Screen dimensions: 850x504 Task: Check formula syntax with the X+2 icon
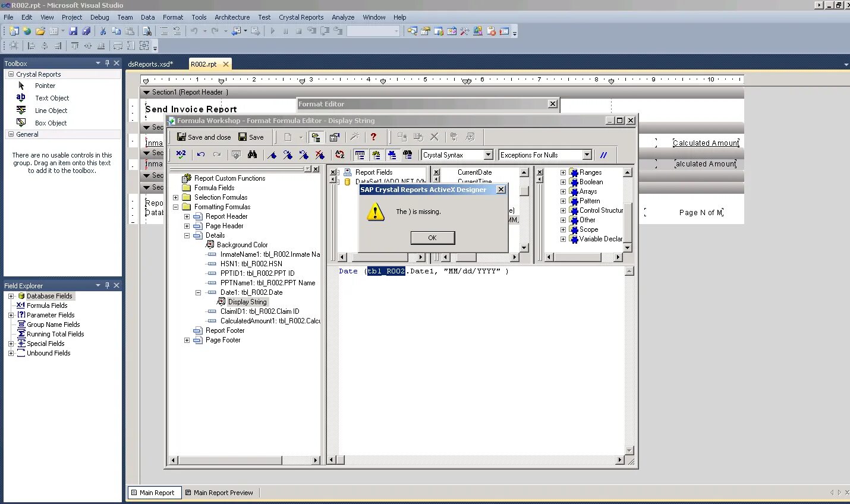tap(181, 155)
